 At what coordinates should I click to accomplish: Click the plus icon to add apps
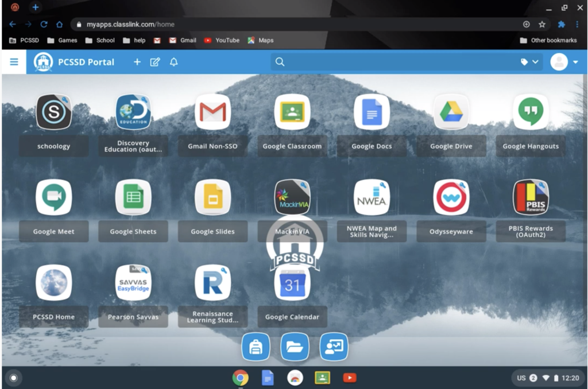137,62
